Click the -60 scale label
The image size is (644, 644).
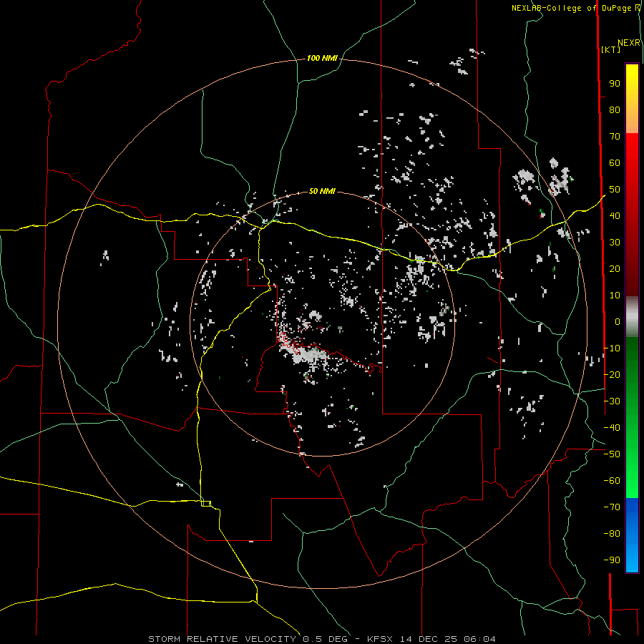coord(612,481)
